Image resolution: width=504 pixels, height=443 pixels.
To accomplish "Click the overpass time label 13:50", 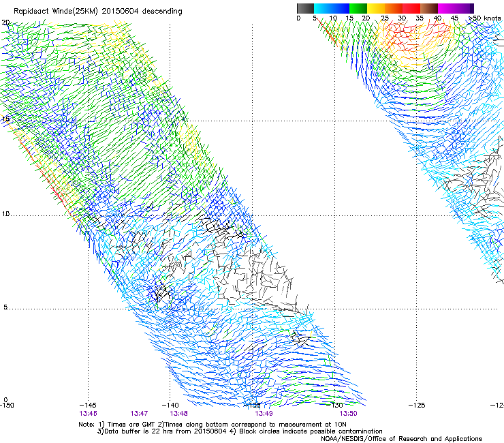I will [x=349, y=414].
